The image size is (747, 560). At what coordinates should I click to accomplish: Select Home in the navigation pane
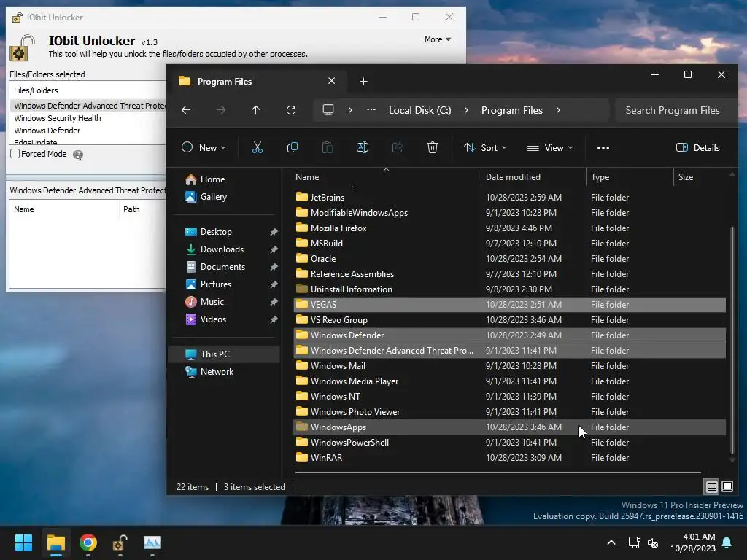[x=212, y=179]
